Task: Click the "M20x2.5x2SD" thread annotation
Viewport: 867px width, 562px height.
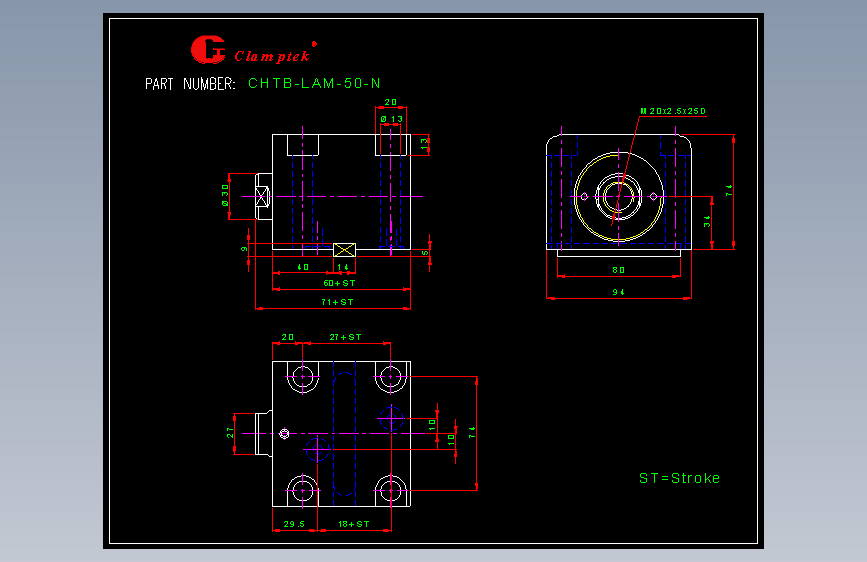Action: [673, 111]
